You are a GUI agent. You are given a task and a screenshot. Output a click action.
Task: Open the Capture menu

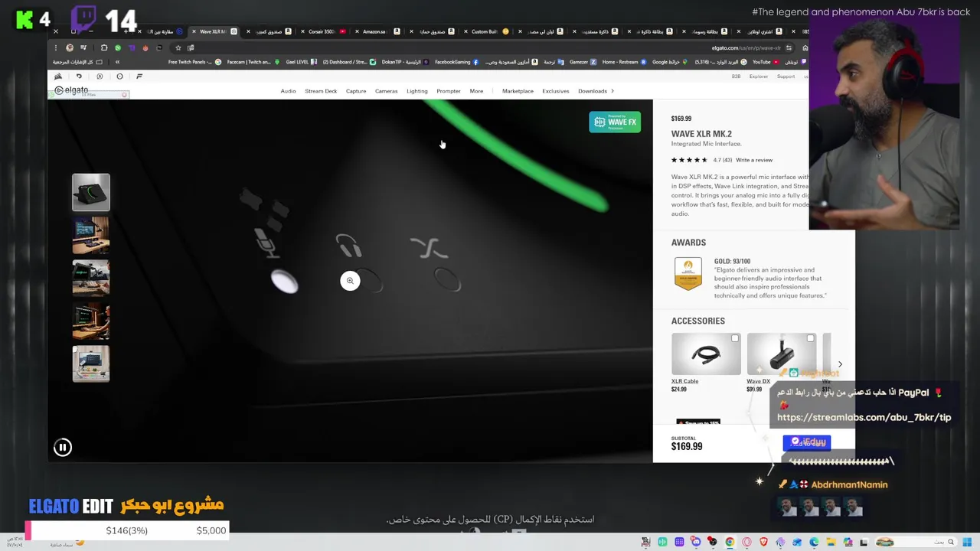[x=356, y=91]
